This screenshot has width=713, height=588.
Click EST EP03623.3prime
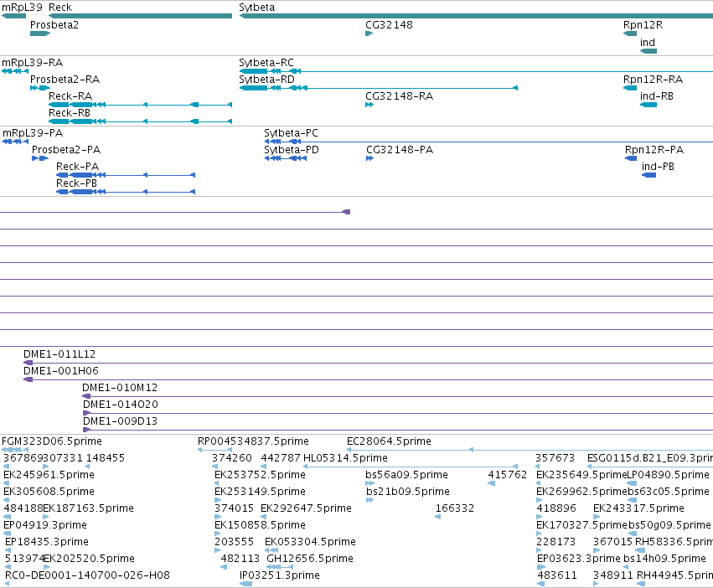pos(578,559)
